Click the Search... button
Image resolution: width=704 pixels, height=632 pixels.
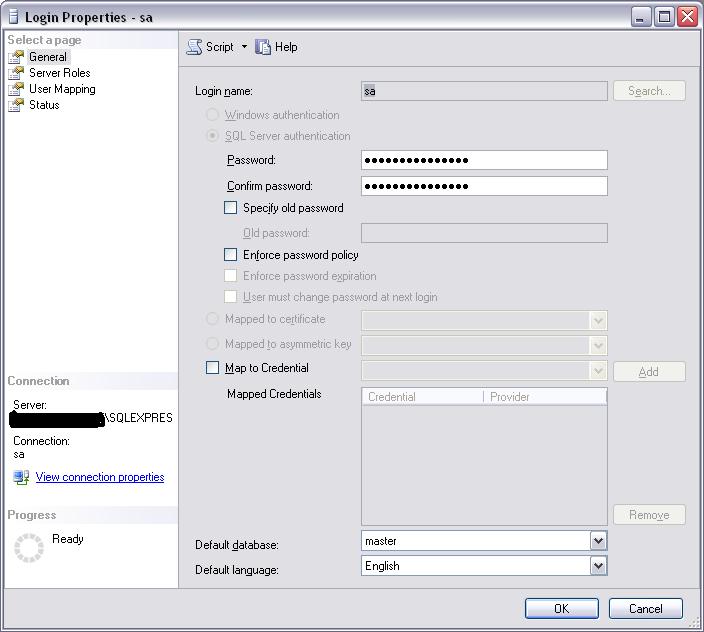coord(649,91)
